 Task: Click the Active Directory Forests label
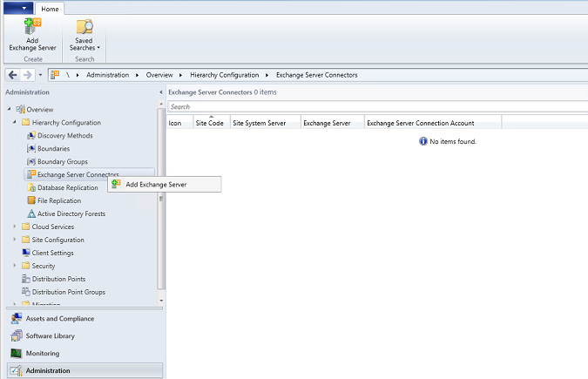pos(71,213)
